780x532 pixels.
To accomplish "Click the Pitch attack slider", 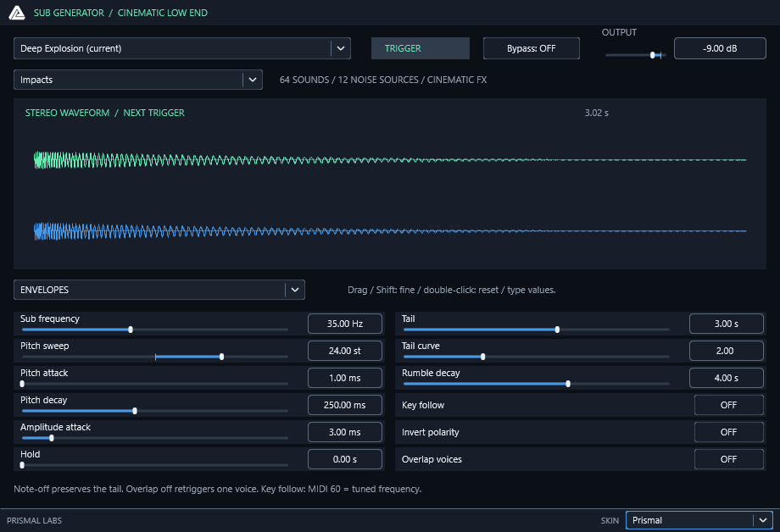I will [x=154, y=384].
